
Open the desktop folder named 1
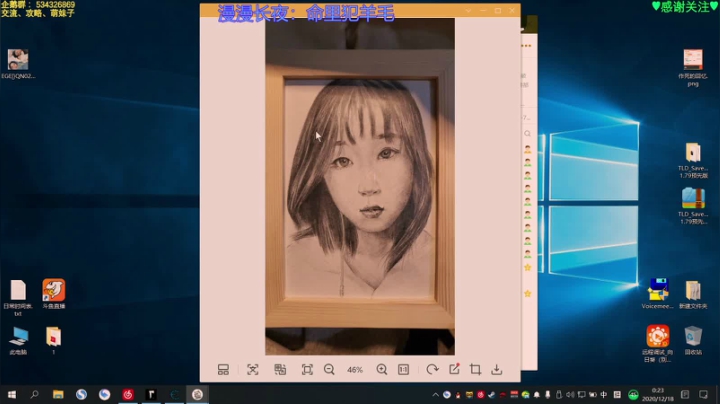tap(54, 340)
